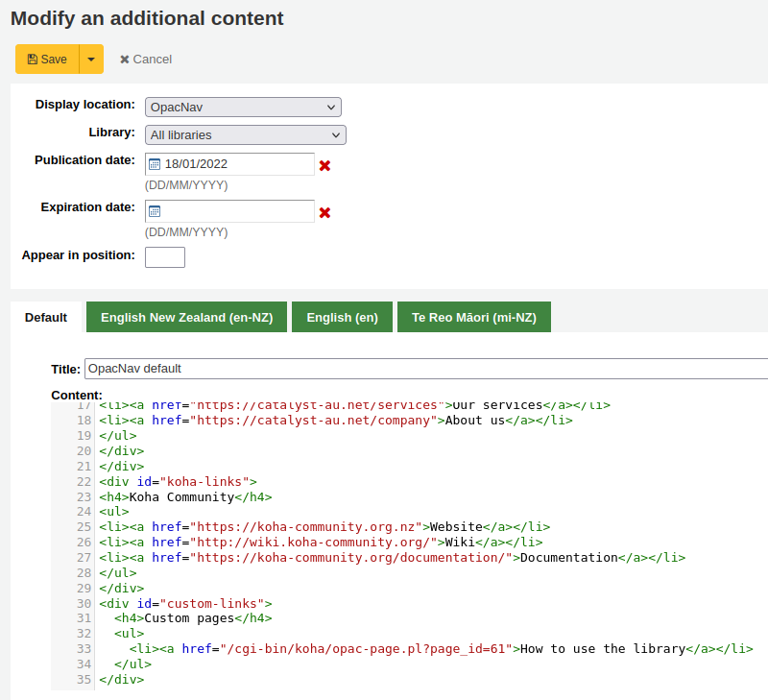
Task: Click the Title field with OpacNav default
Action: point(426,369)
